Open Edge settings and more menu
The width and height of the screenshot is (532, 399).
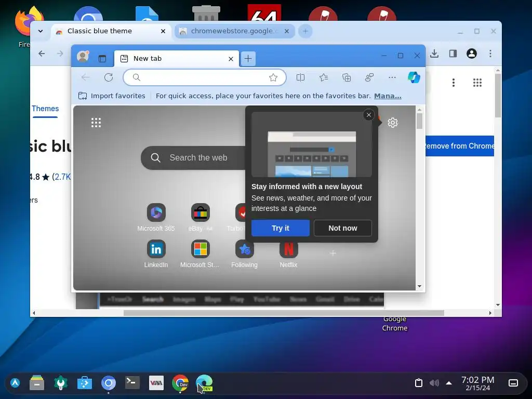(392, 77)
